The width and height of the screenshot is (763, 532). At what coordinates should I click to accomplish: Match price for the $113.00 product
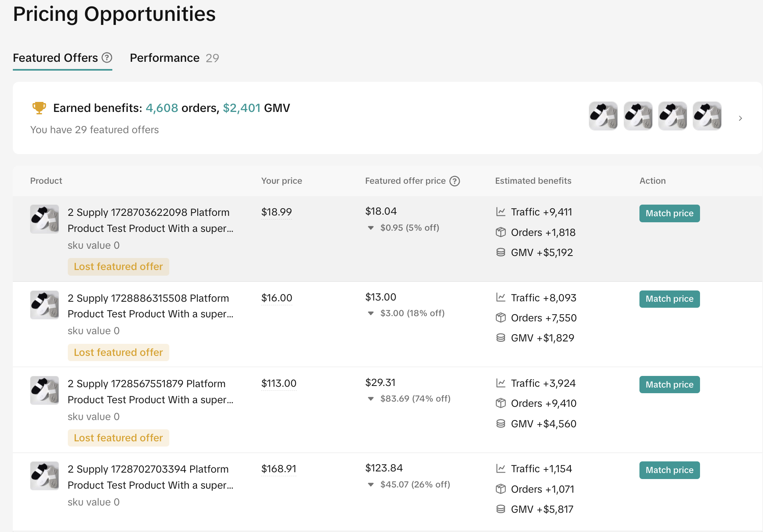coord(669,385)
